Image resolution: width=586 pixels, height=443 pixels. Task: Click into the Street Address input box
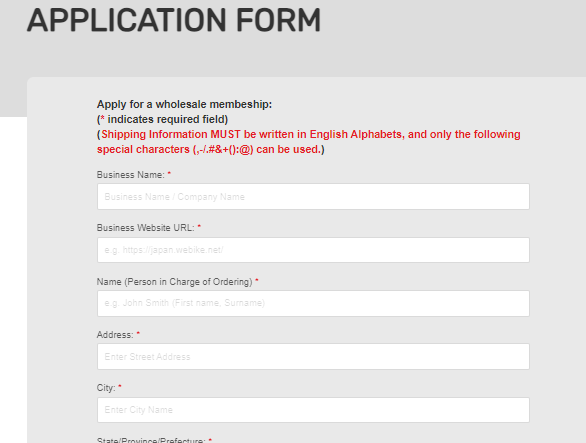click(313, 357)
